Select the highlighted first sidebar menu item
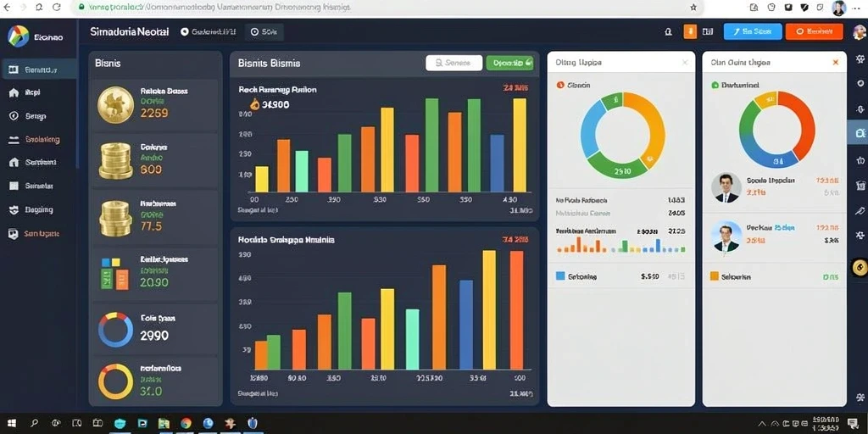 click(x=38, y=70)
